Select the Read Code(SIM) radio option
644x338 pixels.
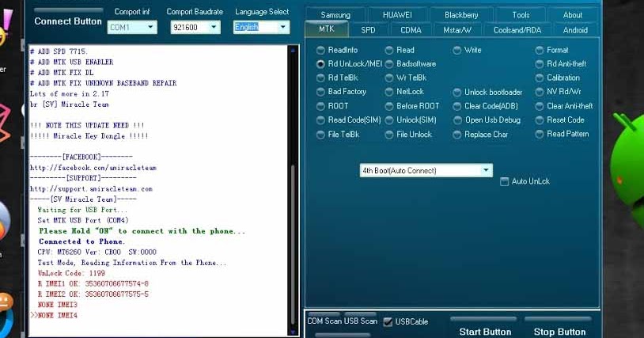coord(349,120)
